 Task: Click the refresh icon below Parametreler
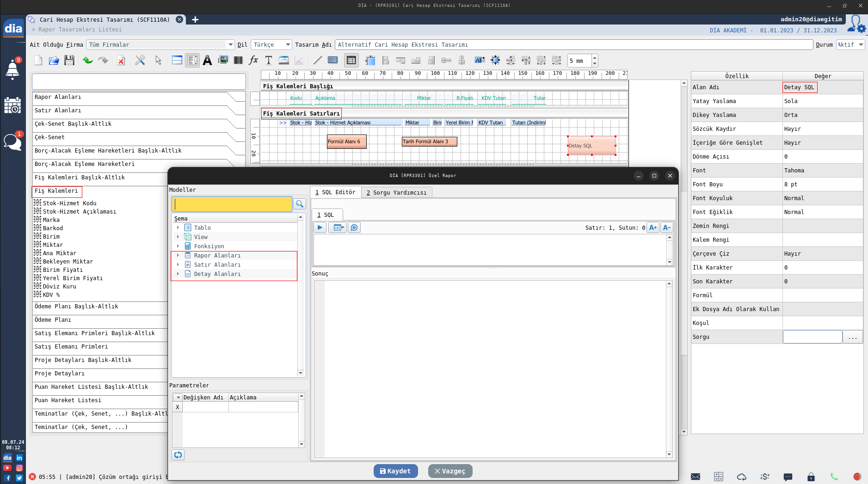178,455
